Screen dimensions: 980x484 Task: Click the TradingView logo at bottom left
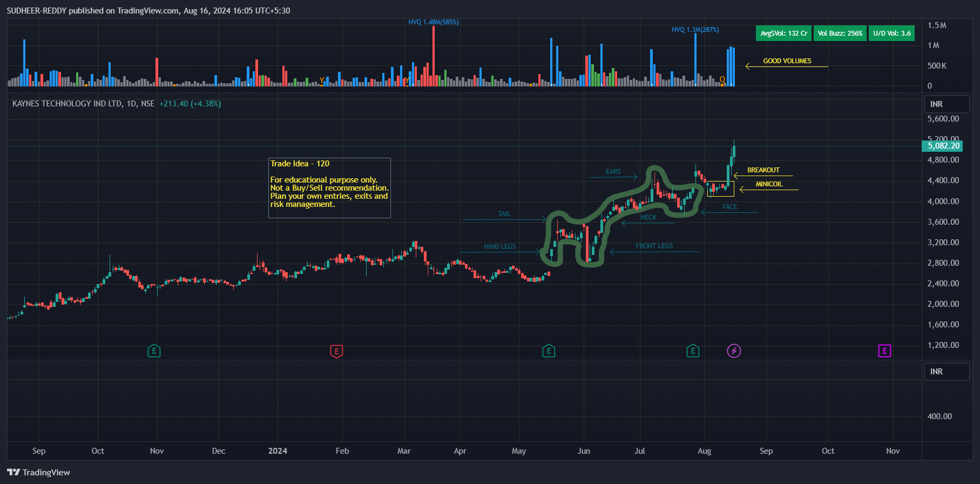point(39,472)
